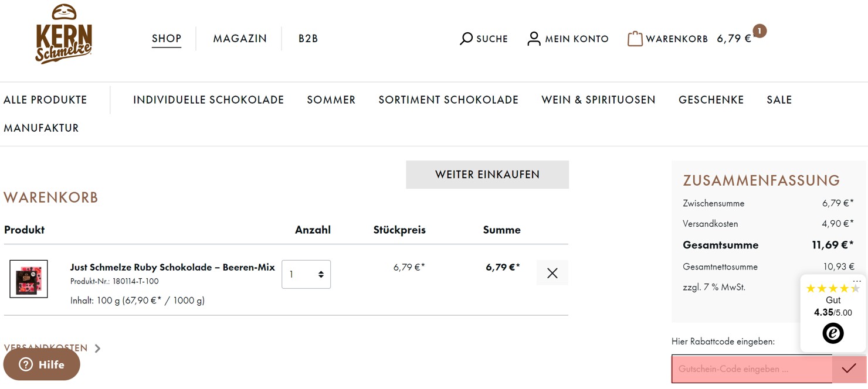
Task: Open ALLE PRODUKTE category
Action: pos(45,100)
